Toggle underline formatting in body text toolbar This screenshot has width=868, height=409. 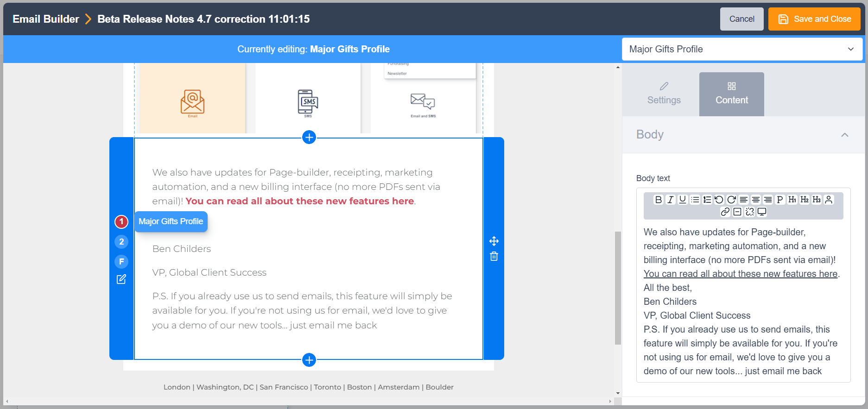tap(682, 200)
